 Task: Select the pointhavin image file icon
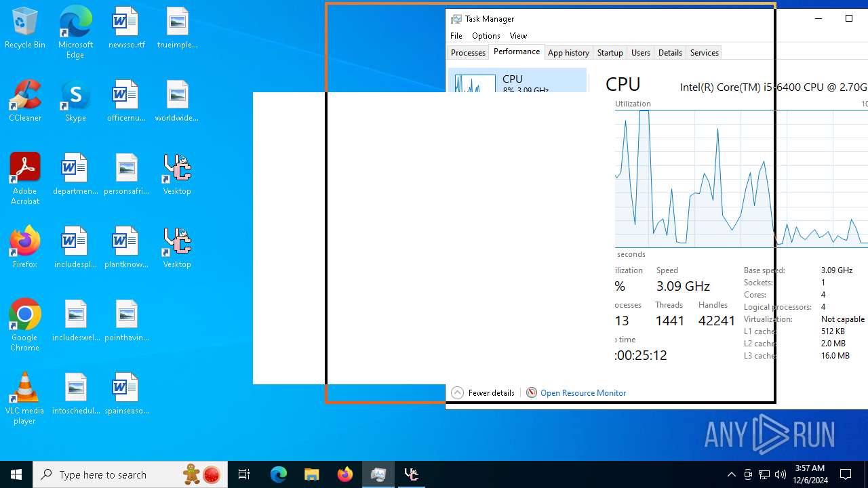(126, 321)
